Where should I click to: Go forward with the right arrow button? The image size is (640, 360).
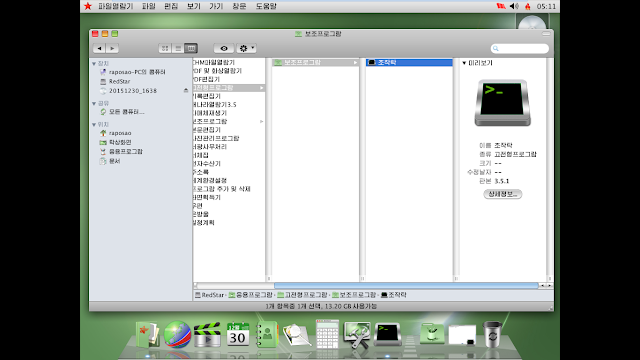tap(112, 48)
